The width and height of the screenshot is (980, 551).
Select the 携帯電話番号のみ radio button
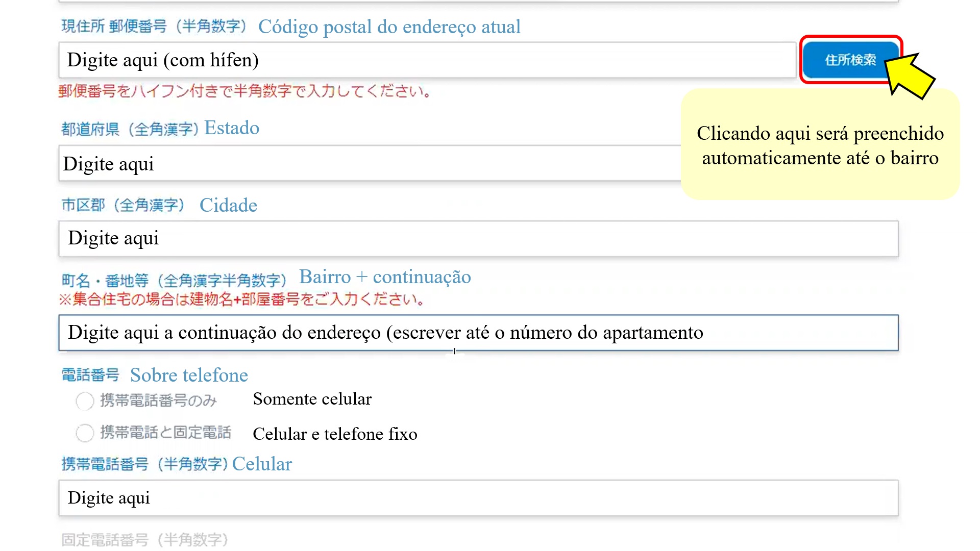[85, 401]
